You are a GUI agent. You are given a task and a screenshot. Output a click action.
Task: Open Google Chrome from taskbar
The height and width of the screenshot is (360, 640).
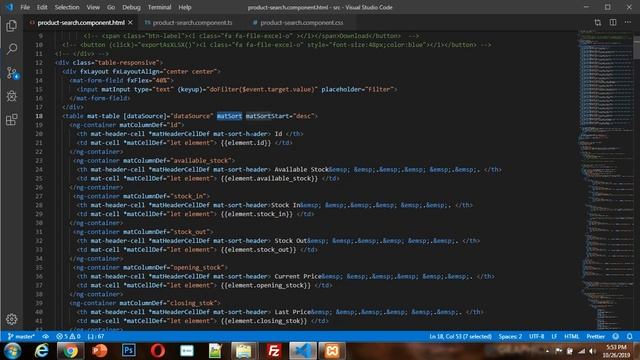(x=70, y=351)
